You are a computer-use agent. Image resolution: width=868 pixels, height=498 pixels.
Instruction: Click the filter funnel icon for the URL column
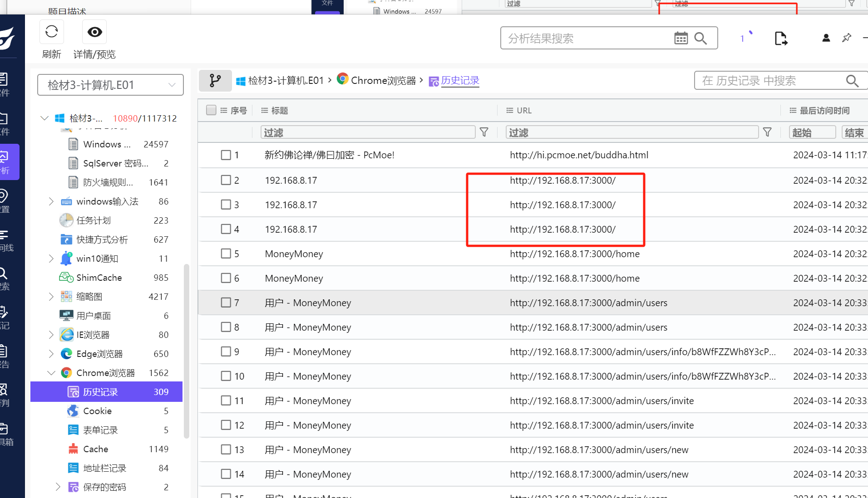pyautogui.click(x=767, y=132)
